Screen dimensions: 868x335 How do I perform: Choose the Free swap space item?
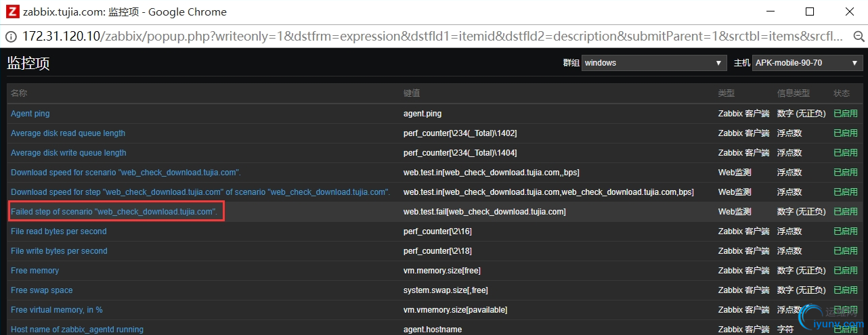(x=42, y=290)
